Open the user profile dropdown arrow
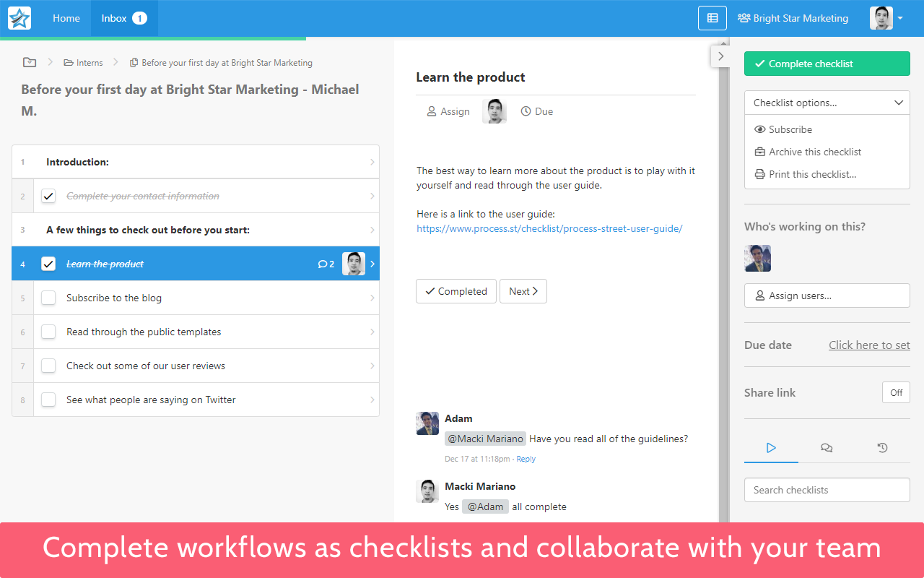Screen dimensions: 924x578 click(900, 18)
